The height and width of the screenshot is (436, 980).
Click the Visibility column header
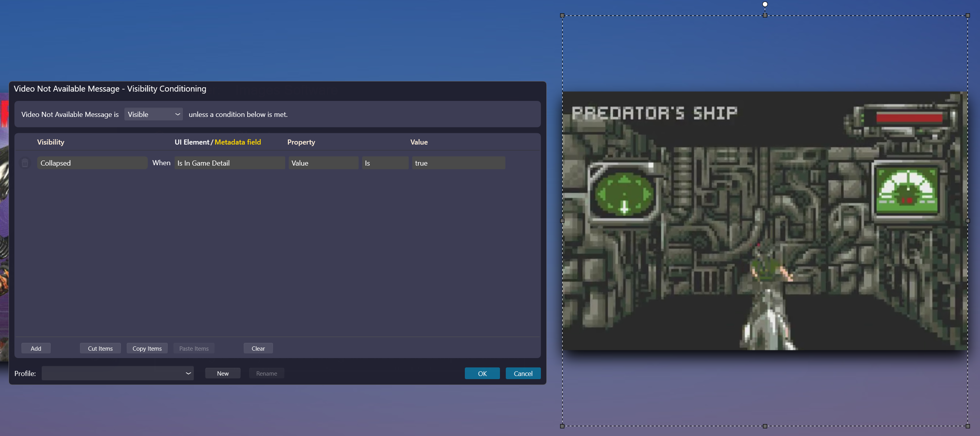tap(51, 142)
